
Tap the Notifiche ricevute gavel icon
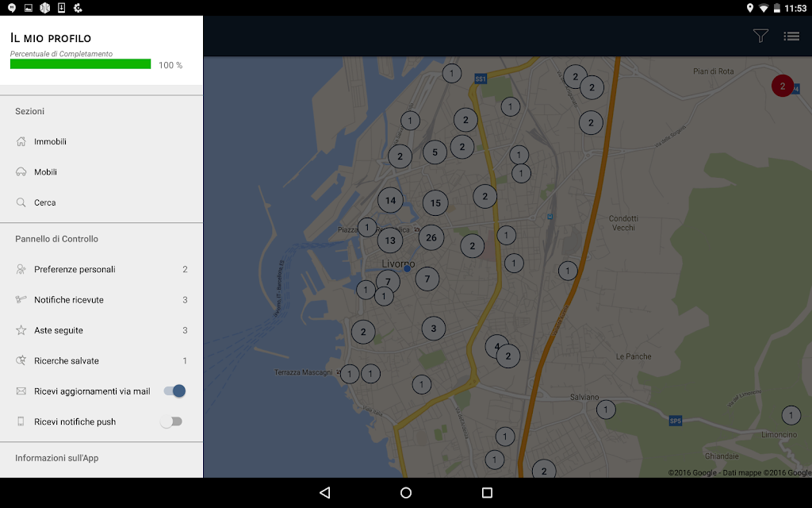(x=21, y=299)
